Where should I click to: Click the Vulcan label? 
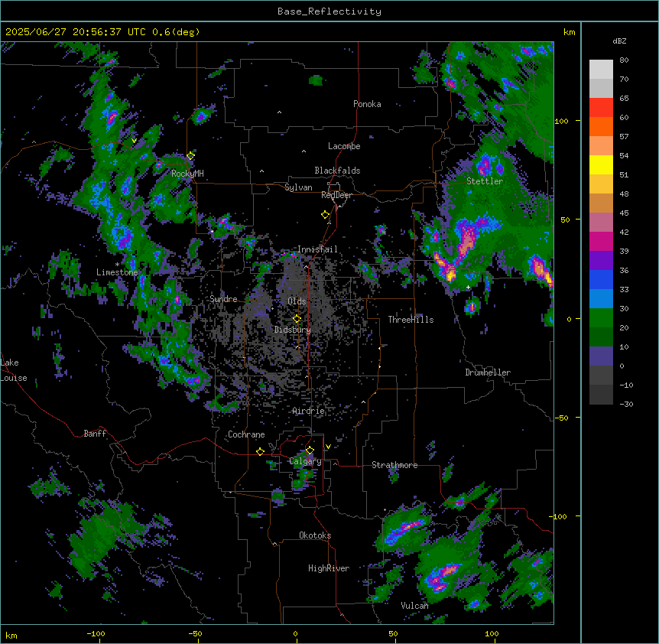[415, 606]
